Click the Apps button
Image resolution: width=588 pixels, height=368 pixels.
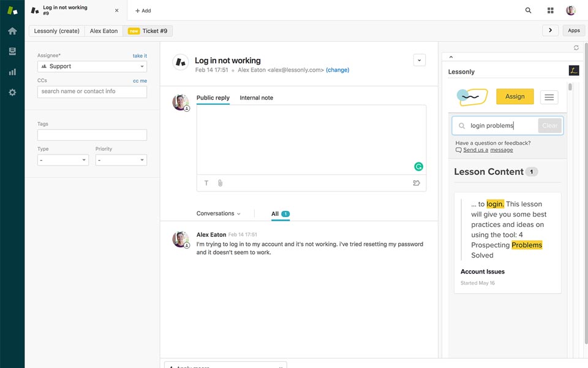click(574, 31)
